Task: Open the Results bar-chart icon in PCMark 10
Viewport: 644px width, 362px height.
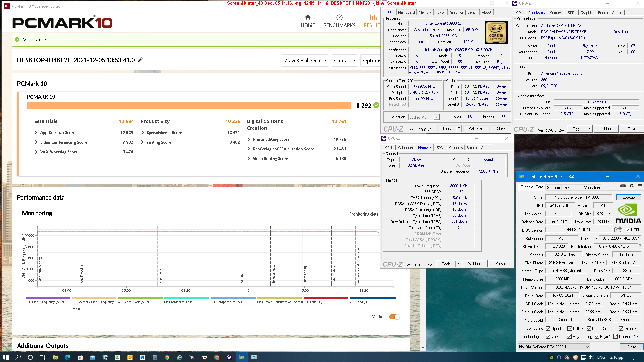Action: [x=373, y=17]
